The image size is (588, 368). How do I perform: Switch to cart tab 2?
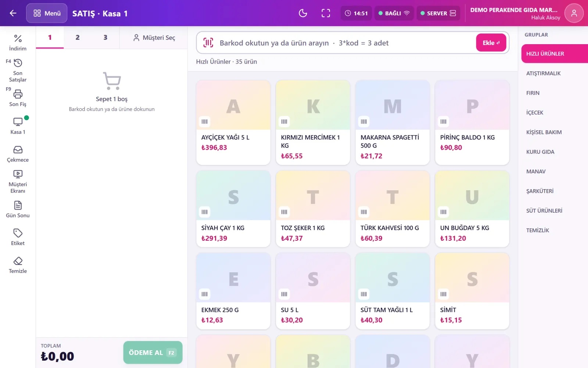click(x=78, y=38)
